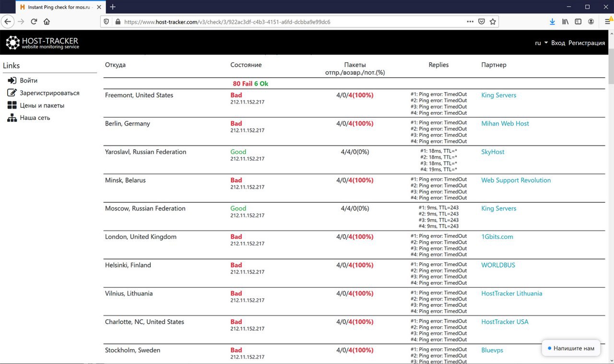Click the Состояние column header
614x364 pixels.
pyautogui.click(x=246, y=65)
